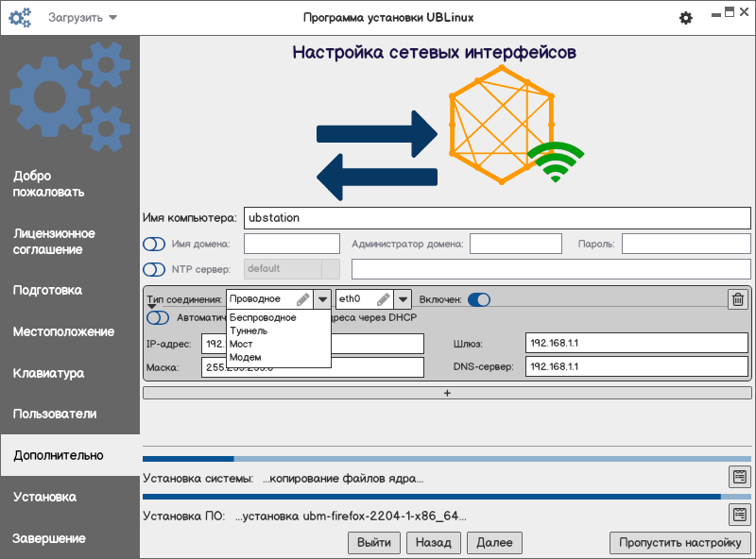This screenshot has height=559, width=756.
Task: Go to Пользователи step
Action: point(55,415)
